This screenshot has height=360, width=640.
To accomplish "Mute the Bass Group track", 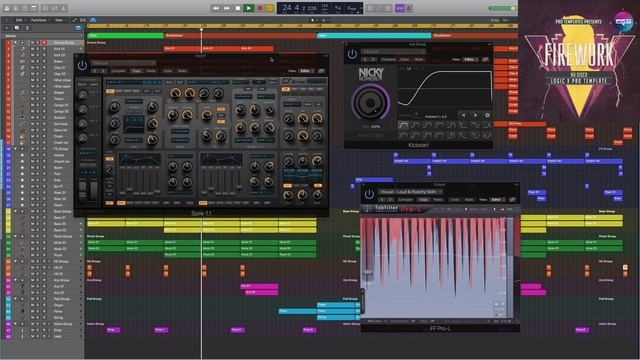I will 32,211.
